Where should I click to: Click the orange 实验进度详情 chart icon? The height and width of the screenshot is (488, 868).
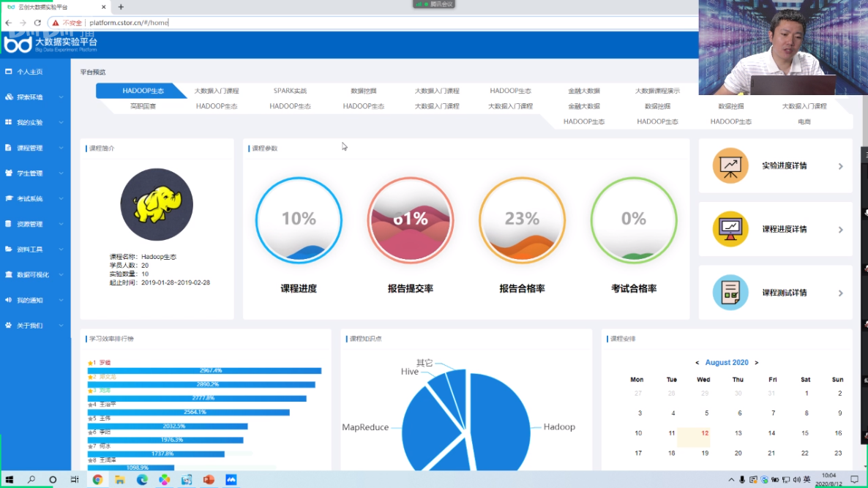coord(730,166)
